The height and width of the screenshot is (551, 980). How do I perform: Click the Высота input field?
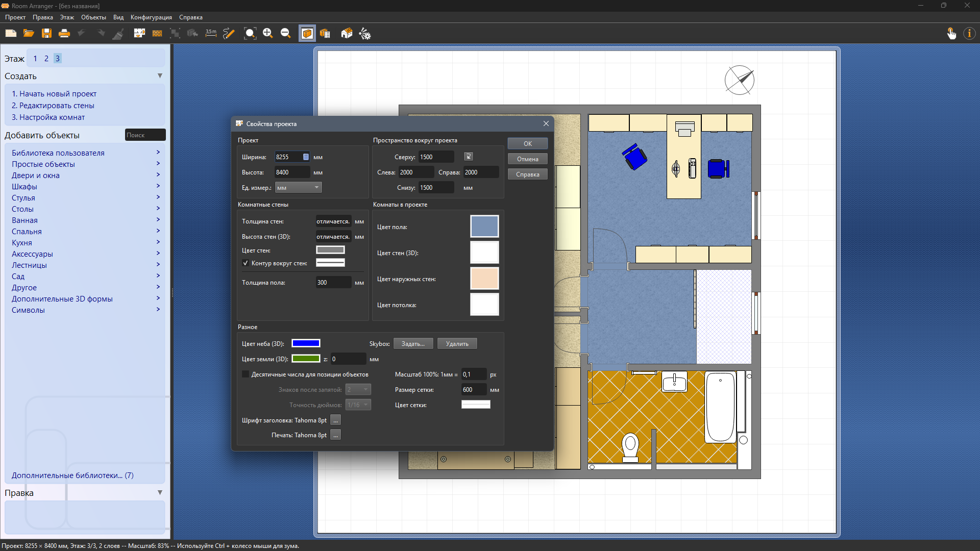tap(292, 172)
